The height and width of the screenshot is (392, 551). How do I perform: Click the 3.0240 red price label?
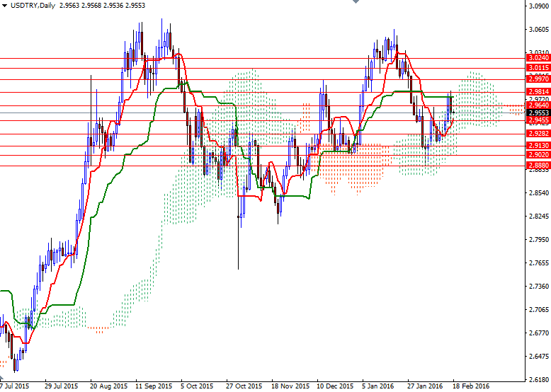pos(538,59)
